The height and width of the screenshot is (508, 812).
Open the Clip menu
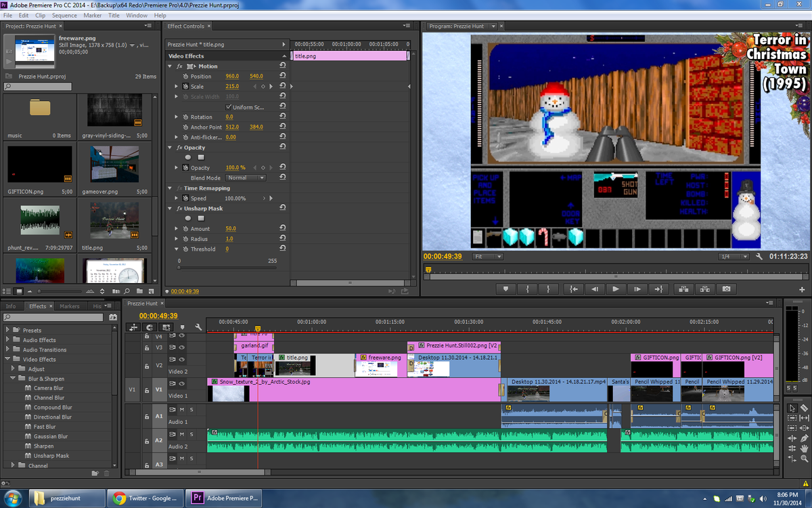41,15
